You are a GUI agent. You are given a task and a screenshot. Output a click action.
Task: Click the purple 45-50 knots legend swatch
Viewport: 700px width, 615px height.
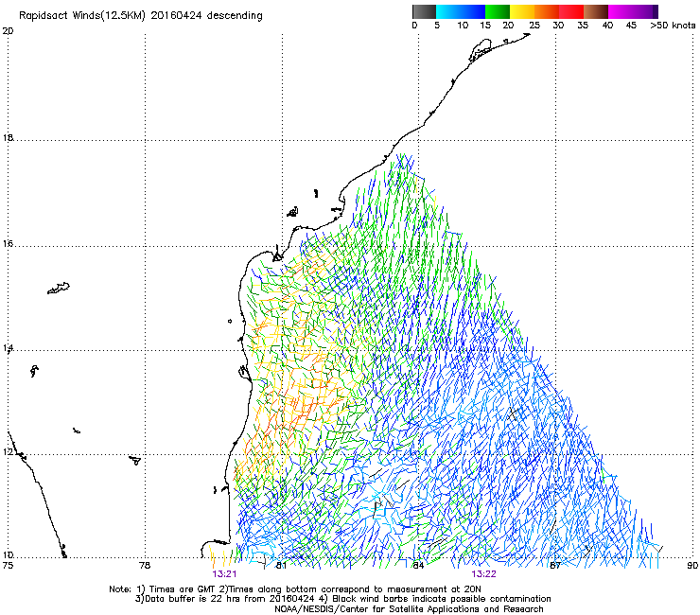pos(645,11)
